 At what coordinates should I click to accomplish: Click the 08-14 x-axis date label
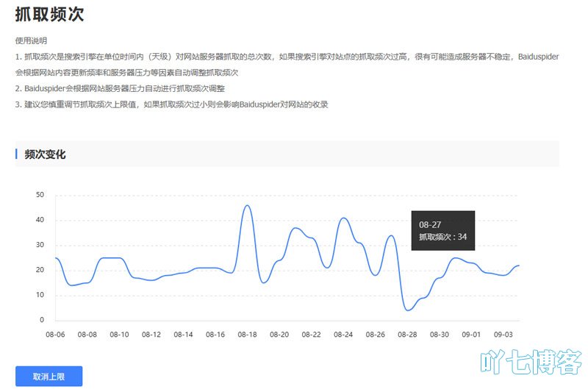[183, 334]
